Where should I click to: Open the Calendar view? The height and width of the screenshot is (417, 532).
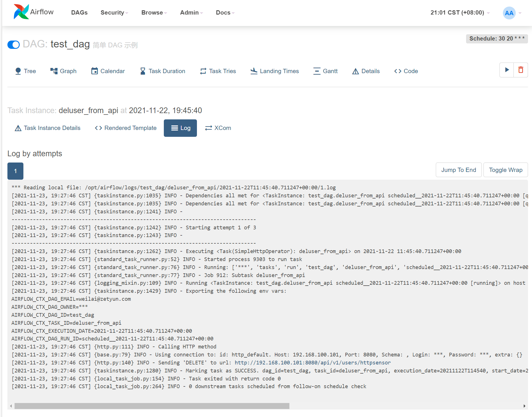108,71
